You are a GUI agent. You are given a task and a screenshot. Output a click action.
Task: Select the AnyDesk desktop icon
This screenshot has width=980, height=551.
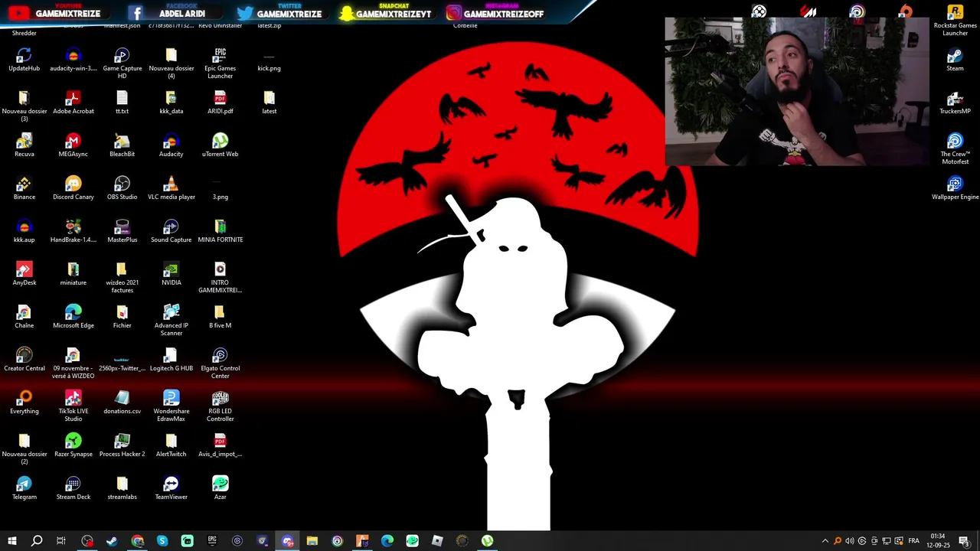24,274
